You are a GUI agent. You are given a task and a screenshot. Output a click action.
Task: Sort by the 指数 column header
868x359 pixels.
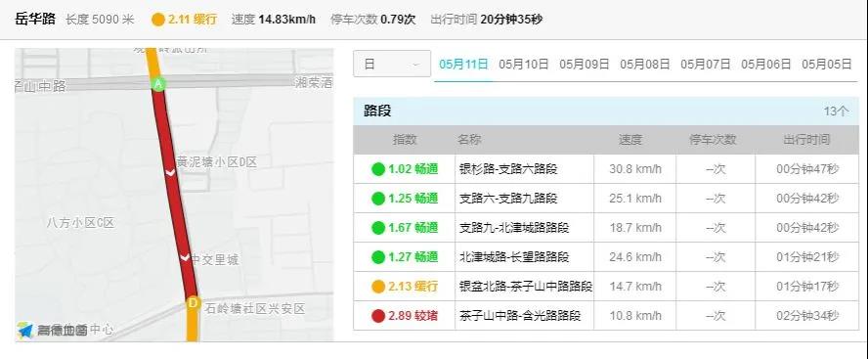(405, 140)
